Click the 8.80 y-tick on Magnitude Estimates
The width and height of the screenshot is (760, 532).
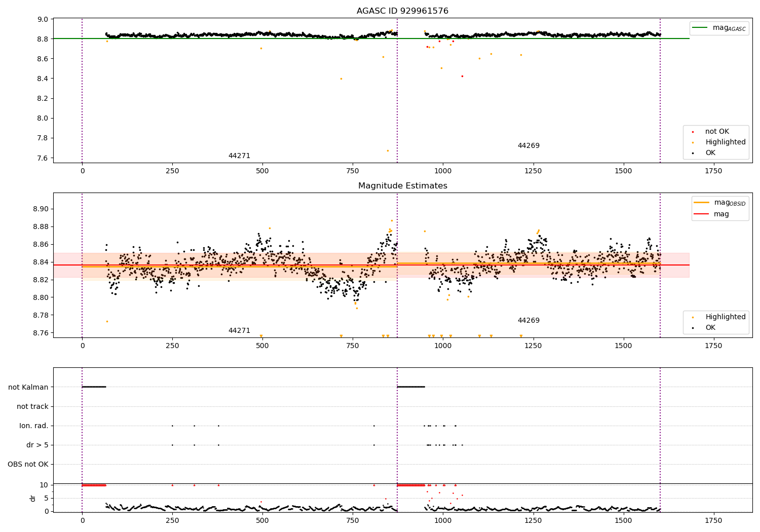tap(41, 297)
